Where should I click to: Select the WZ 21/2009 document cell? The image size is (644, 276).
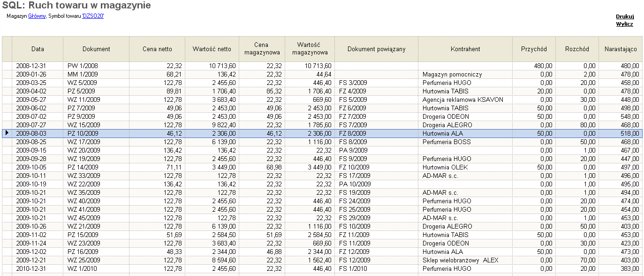96,226
